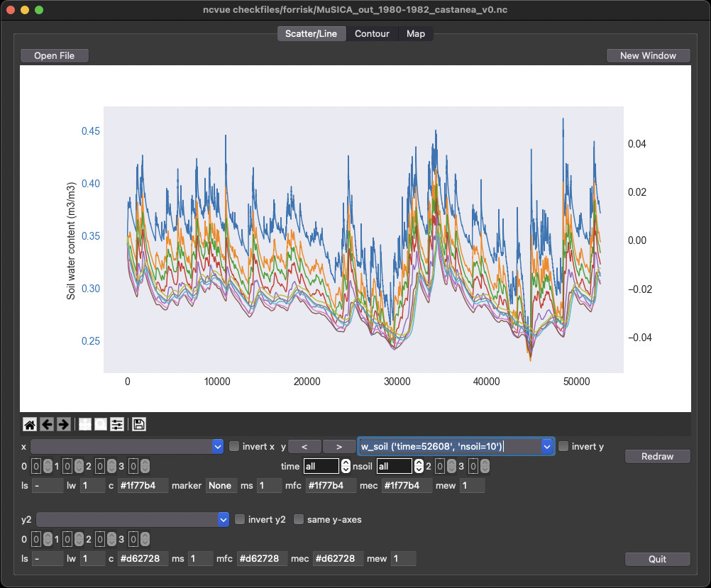Click the Forward arrow toolbar icon
This screenshot has width=711, height=588.
click(x=63, y=424)
